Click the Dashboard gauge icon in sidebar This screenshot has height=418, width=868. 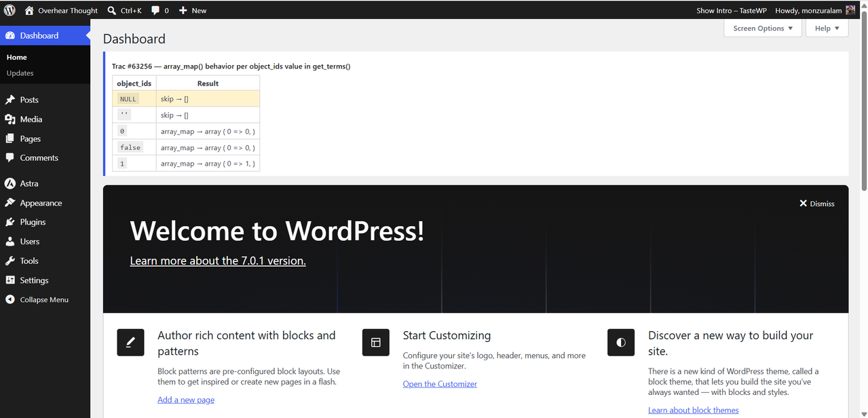point(10,35)
